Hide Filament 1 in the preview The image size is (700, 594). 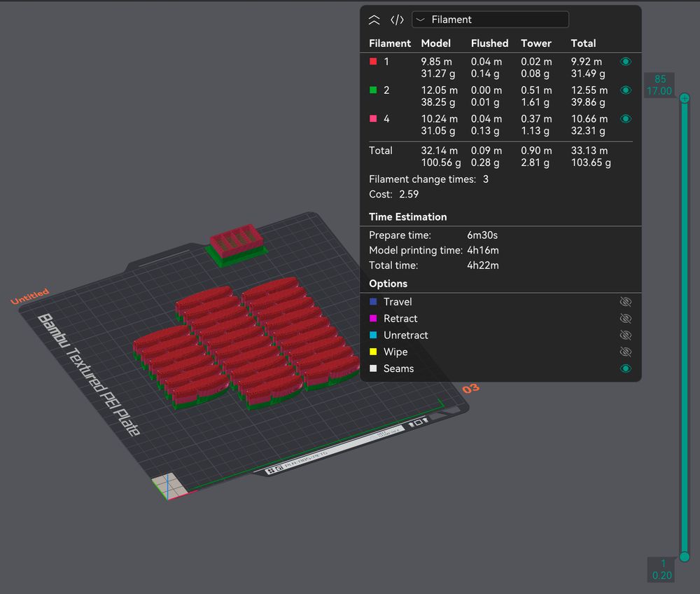click(625, 62)
